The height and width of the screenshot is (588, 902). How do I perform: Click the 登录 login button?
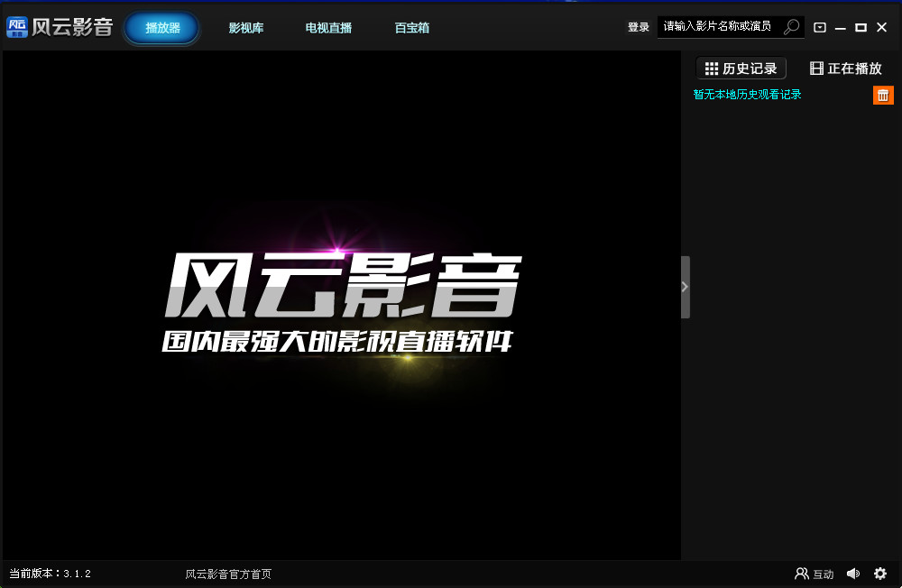coord(638,26)
